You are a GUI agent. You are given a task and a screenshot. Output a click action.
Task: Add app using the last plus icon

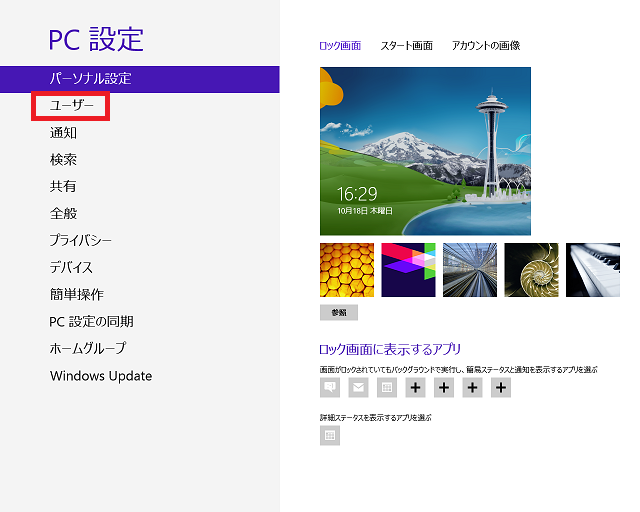(501, 388)
